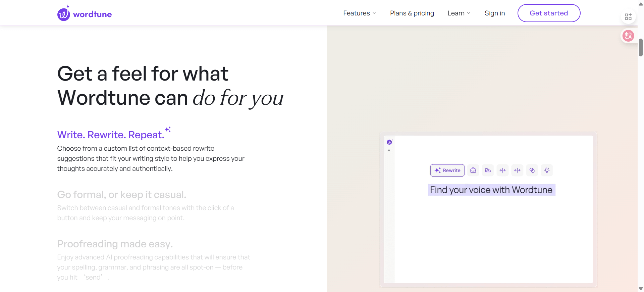This screenshot has height=292, width=644.
Task: Click the overlapping circles icon
Action: click(x=532, y=171)
